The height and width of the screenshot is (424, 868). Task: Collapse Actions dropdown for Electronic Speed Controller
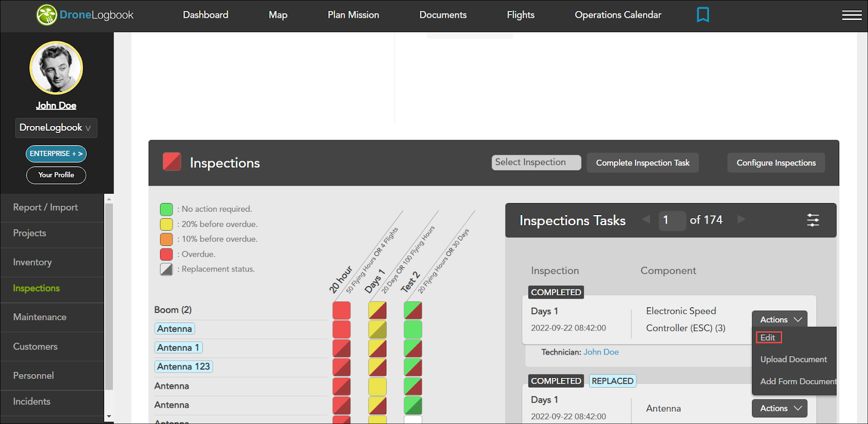tap(780, 320)
